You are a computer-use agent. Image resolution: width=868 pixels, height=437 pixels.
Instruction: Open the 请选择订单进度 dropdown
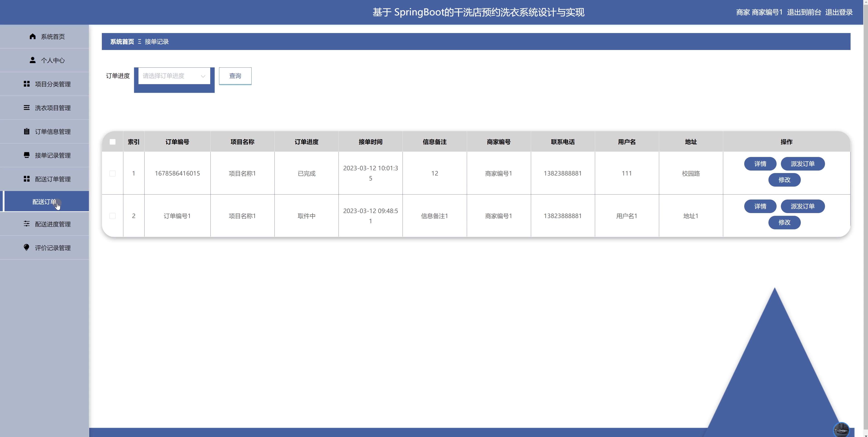[x=174, y=76]
